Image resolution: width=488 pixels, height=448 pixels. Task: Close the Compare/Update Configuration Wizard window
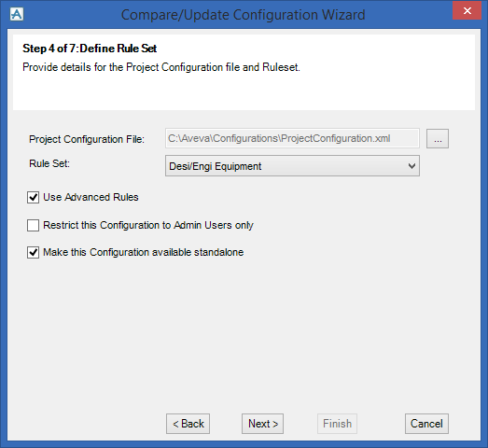click(x=467, y=11)
